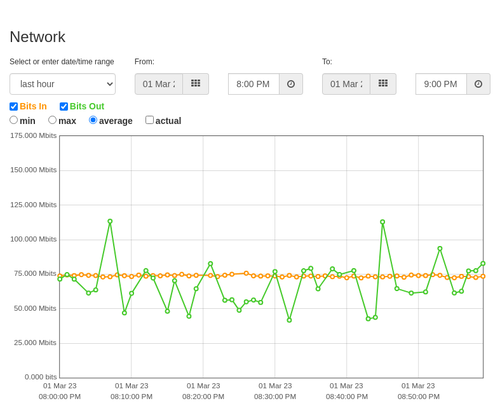Select the average radio button

pos(93,120)
